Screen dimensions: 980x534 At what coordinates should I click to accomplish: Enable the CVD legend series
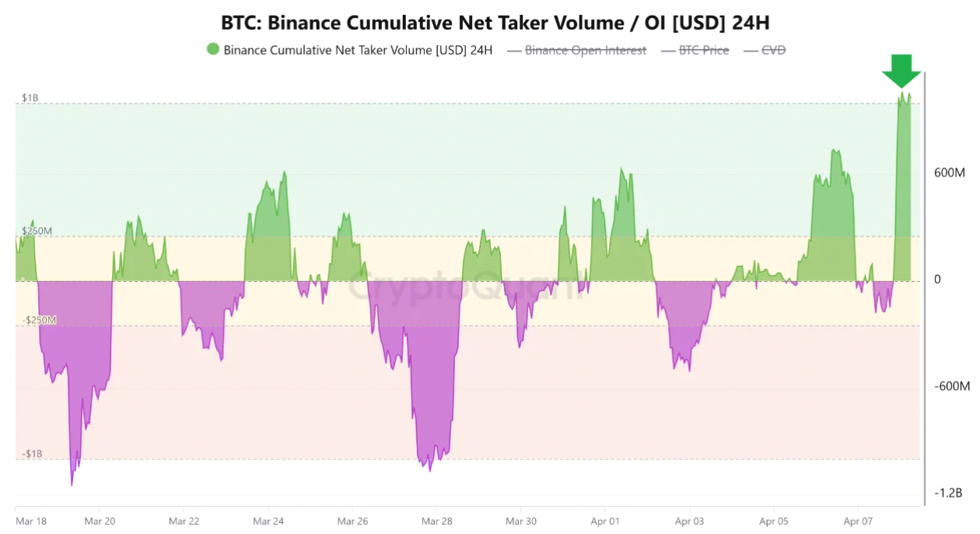(773, 51)
